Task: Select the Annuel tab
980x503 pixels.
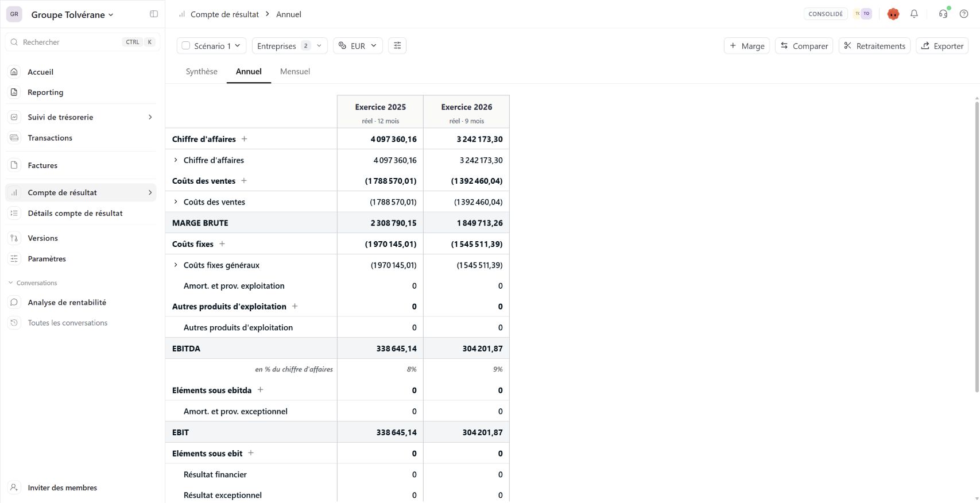Action: (x=249, y=72)
